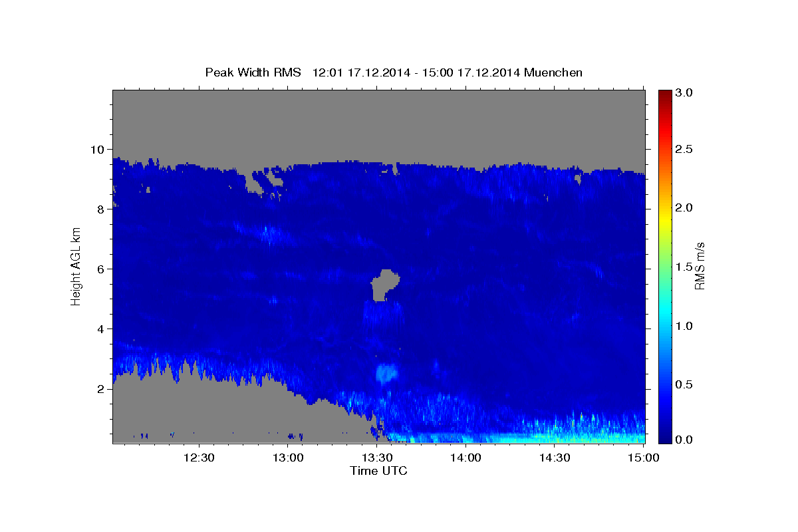Click the Time UTC axis label
Viewport: 798px width, 532px height.
[378, 471]
